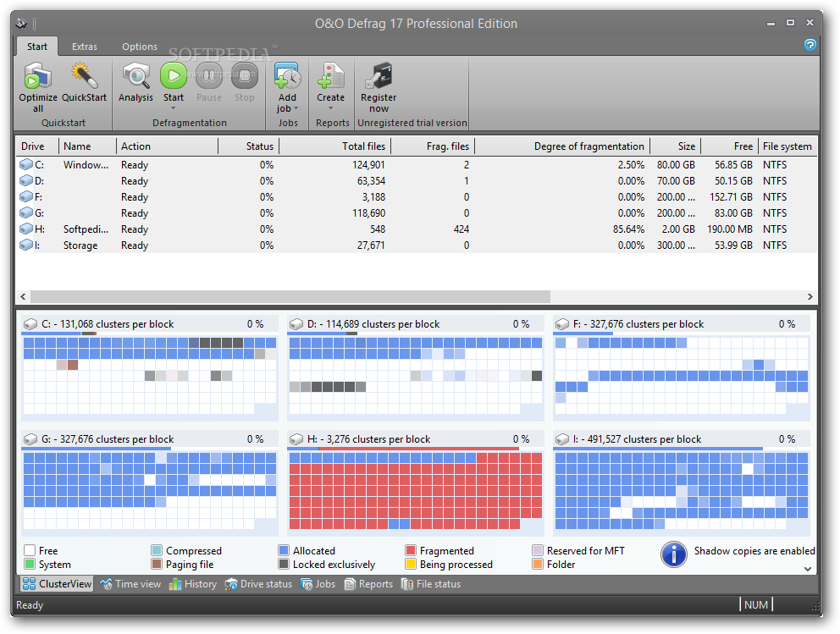Click the drive icon in G: cluster panel header
Image resolution: width=840 pixels, height=634 pixels.
(x=30, y=439)
